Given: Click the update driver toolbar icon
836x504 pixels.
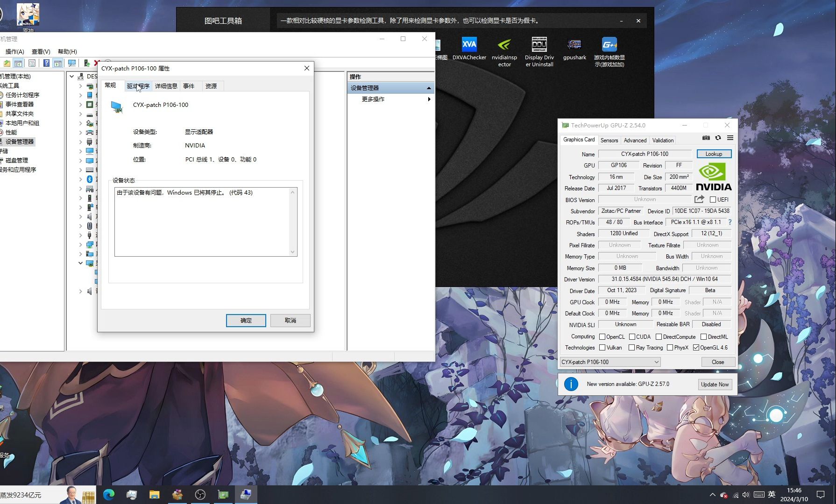Looking at the screenshot, I should 86,63.
